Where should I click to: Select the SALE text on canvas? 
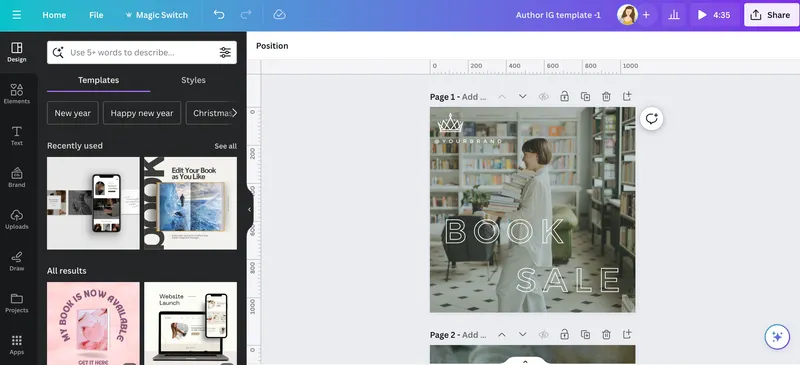point(568,280)
